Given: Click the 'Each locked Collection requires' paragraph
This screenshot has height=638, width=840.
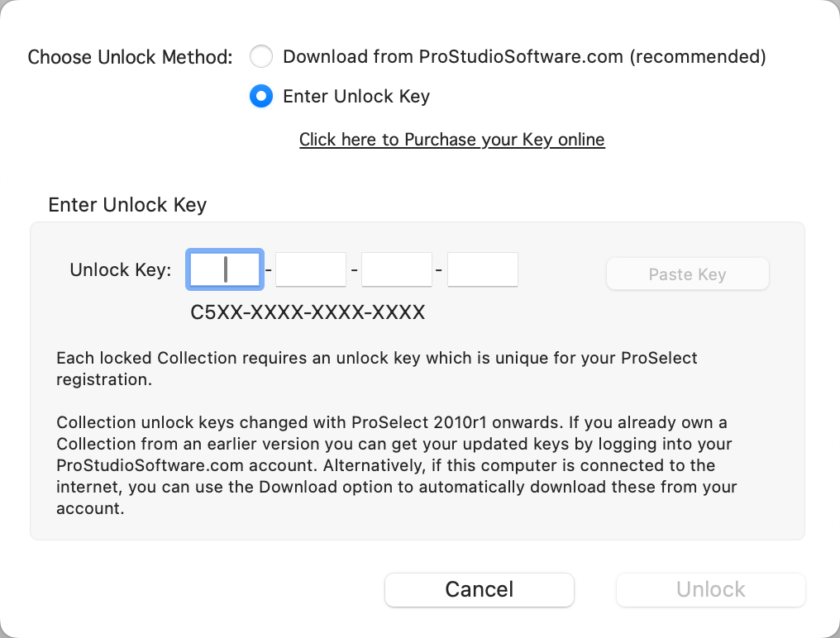Looking at the screenshot, I should point(377,369).
